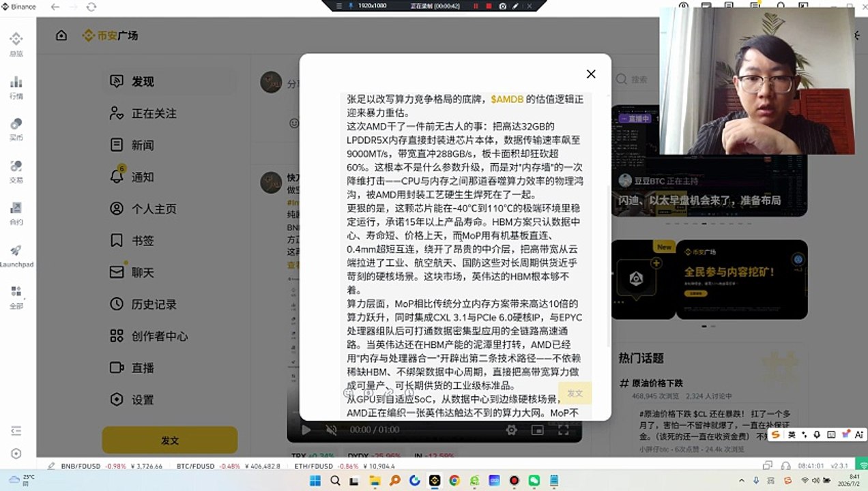Screen dimensions: 868x491
Task: Open Binance app from taskbar
Action: 435,481
